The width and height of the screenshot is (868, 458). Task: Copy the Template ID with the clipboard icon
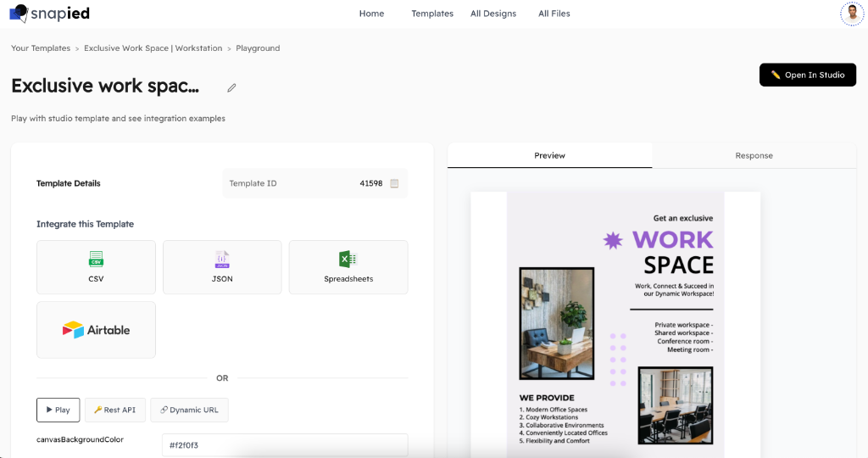(x=394, y=183)
